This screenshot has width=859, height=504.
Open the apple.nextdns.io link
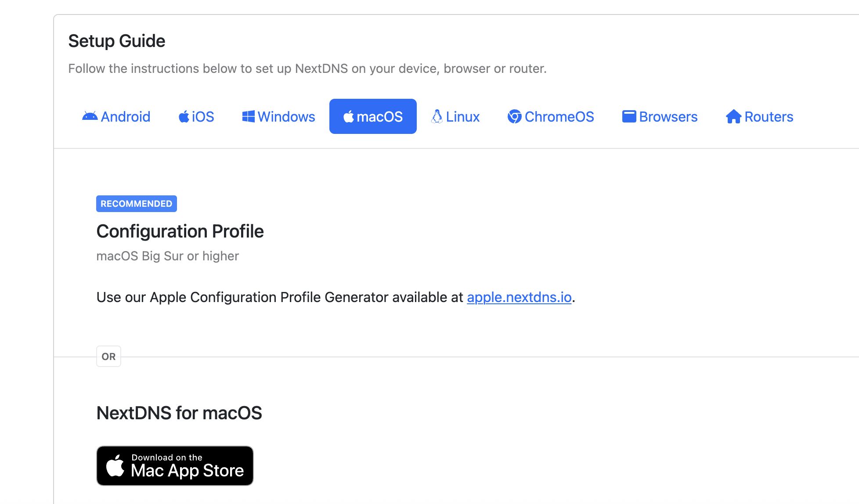(519, 297)
